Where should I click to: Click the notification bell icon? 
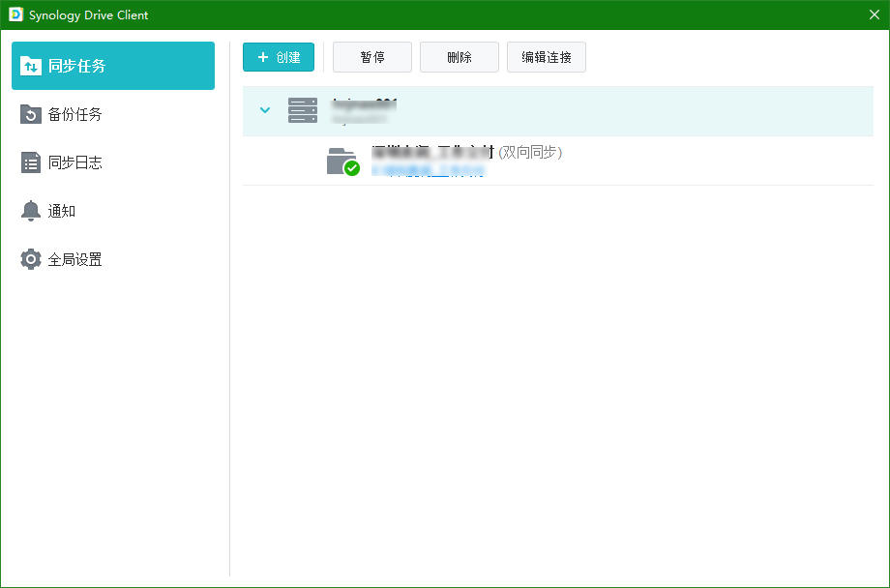click(x=31, y=211)
